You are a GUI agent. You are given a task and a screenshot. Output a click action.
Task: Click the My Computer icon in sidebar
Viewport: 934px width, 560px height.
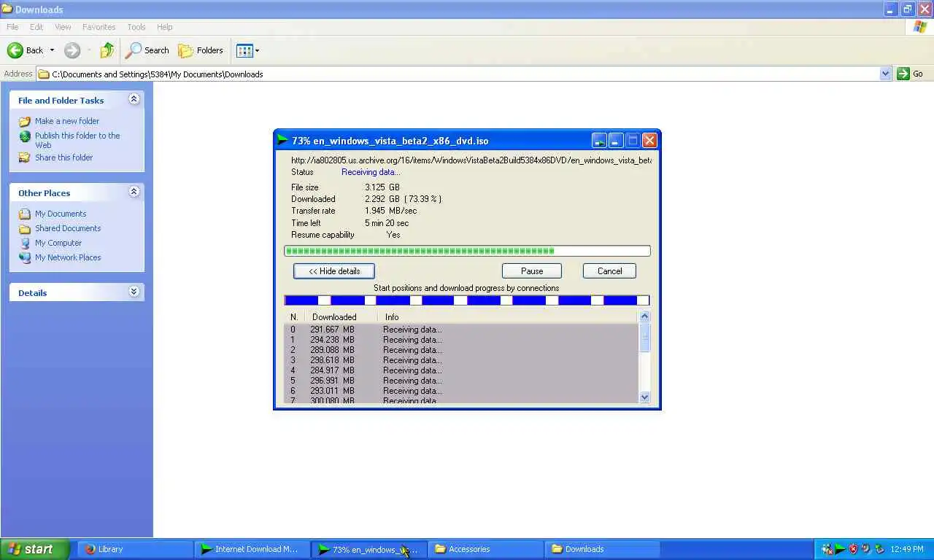[x=25, y=243]
